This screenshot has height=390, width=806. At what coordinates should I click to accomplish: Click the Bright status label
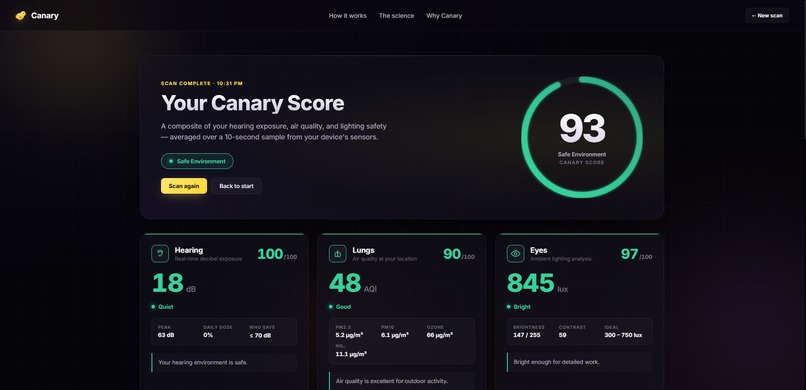(519, 307)
